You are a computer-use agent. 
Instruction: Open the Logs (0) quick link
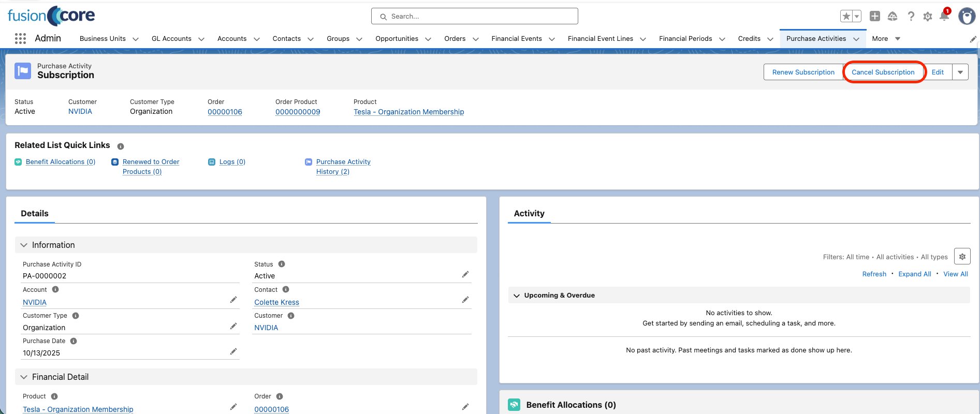[x=232, y=162]
